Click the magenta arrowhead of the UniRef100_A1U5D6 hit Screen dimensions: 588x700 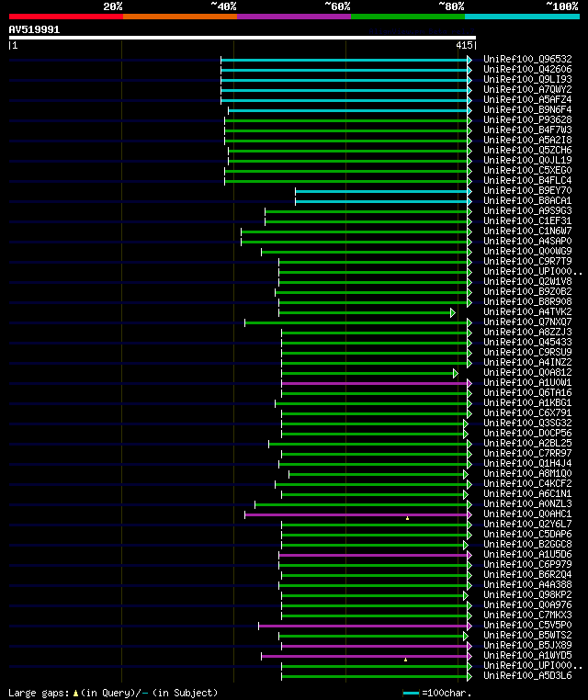469,556
